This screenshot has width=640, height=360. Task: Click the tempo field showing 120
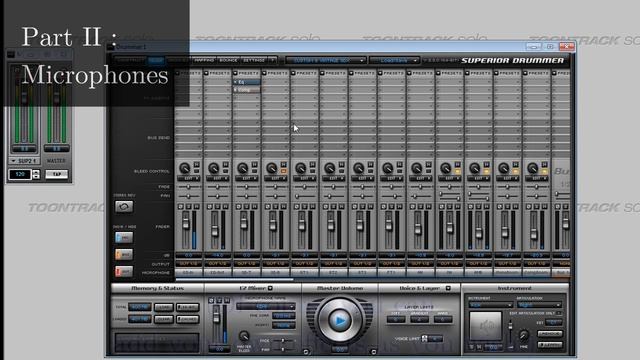pyautogui.click(x=20, y=174)
